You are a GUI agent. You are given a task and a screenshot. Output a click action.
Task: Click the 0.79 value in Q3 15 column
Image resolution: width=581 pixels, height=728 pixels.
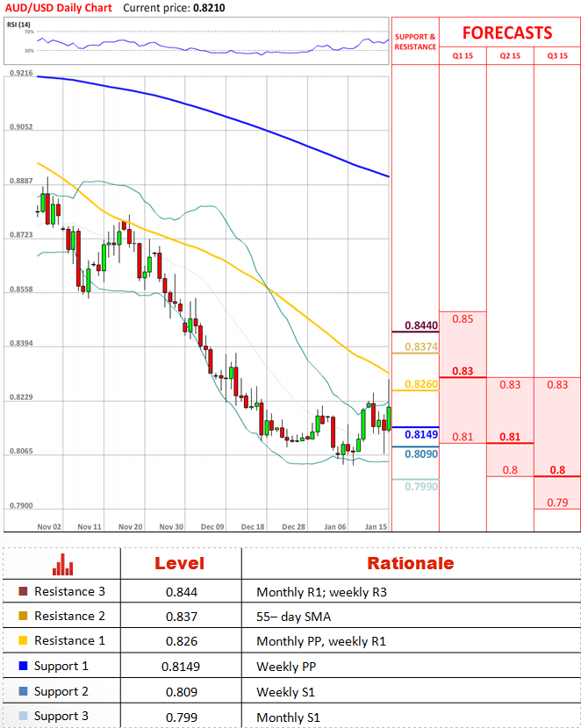point(557,503)
